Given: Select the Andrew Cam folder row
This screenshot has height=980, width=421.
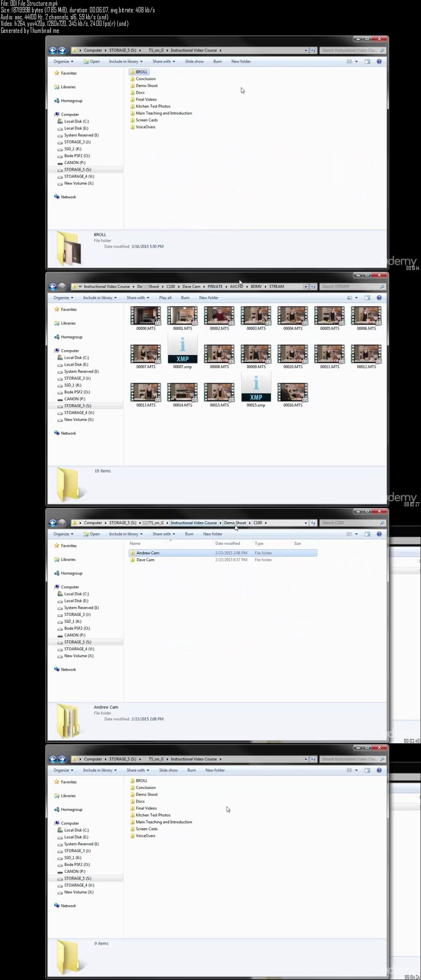Looking at the screenshot, I should coord(223,553).
